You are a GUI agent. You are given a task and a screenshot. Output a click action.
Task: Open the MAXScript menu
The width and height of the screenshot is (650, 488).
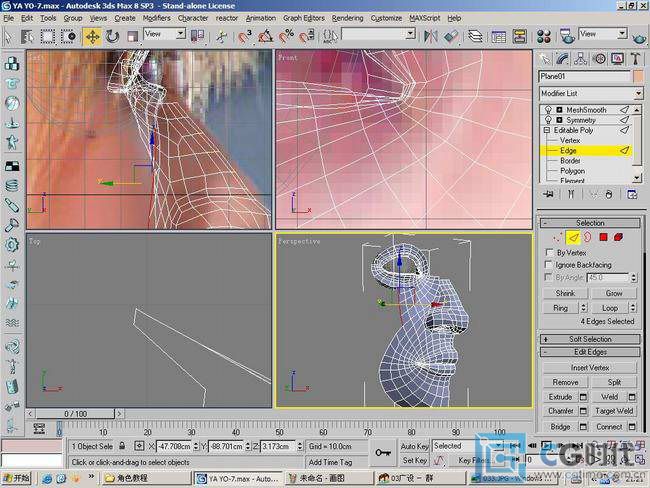coord(424,18)
